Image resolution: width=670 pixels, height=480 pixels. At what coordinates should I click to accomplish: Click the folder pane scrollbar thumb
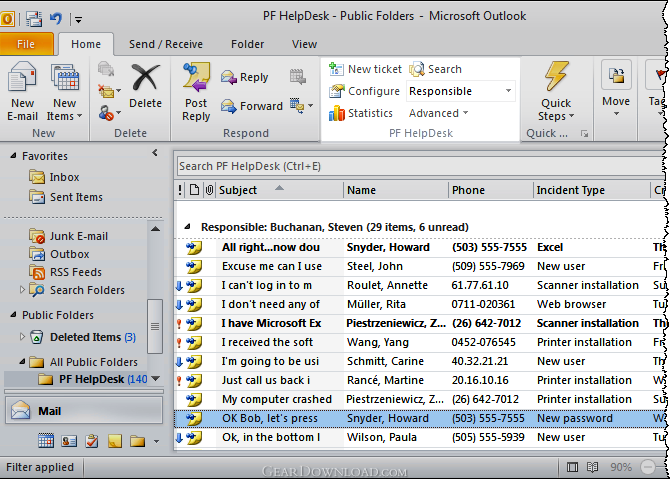coord(155,326)
